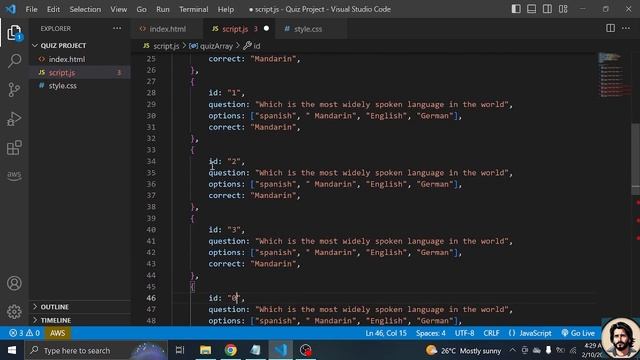Open editor More Actions ellipsis
Viewport: 640px width, 360px height.
point(626,28)
